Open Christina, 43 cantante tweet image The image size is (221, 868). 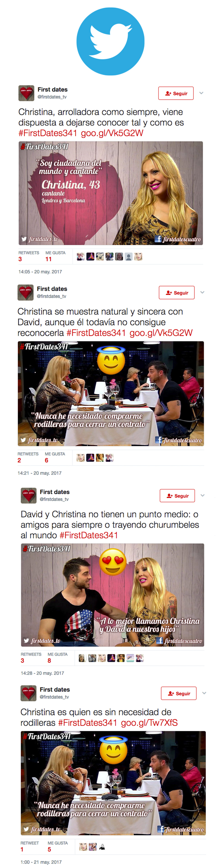click(110, 193)
